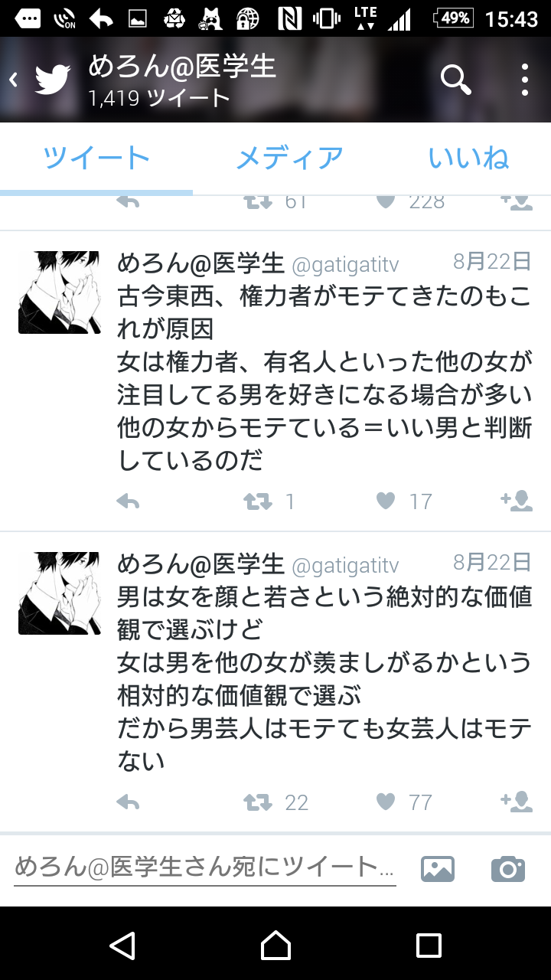Screen dimensions: 551x980
Task: Tap the Twitter bird logo
Action: 52,80
